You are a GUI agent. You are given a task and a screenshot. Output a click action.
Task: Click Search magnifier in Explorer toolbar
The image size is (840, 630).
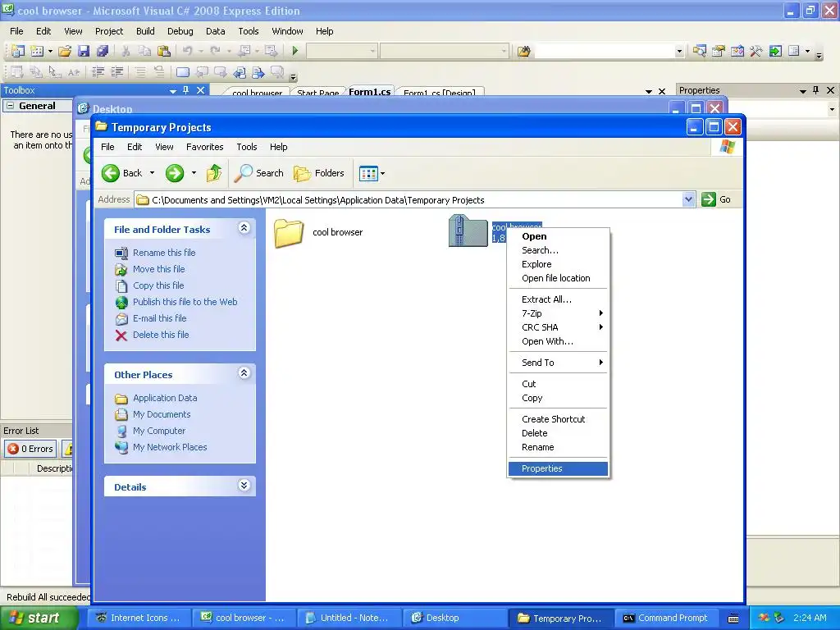[x=259, y=173]
